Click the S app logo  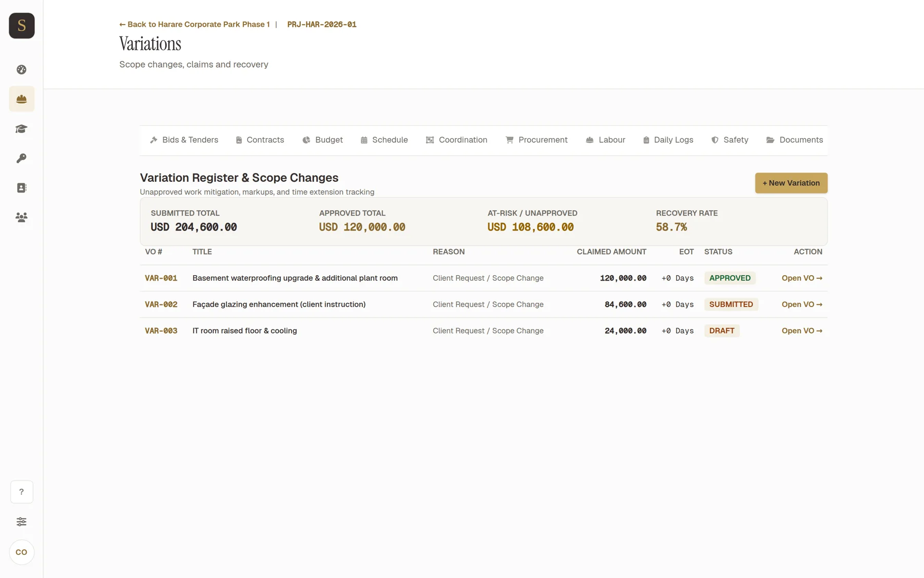[22, 26]
